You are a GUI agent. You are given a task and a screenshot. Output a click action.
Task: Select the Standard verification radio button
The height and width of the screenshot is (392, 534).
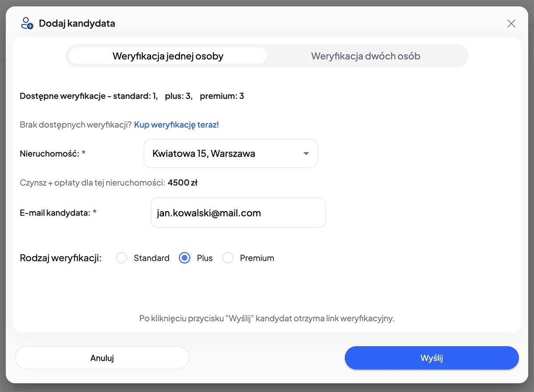121,258
